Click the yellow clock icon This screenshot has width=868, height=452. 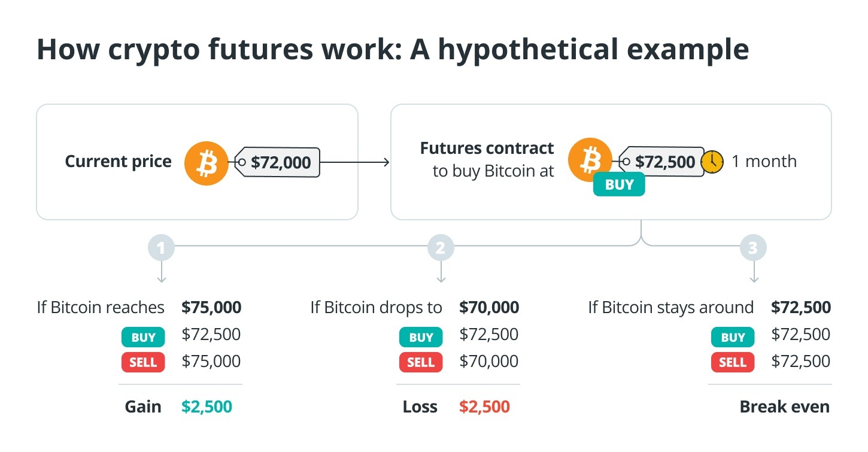tap(712, 162)
